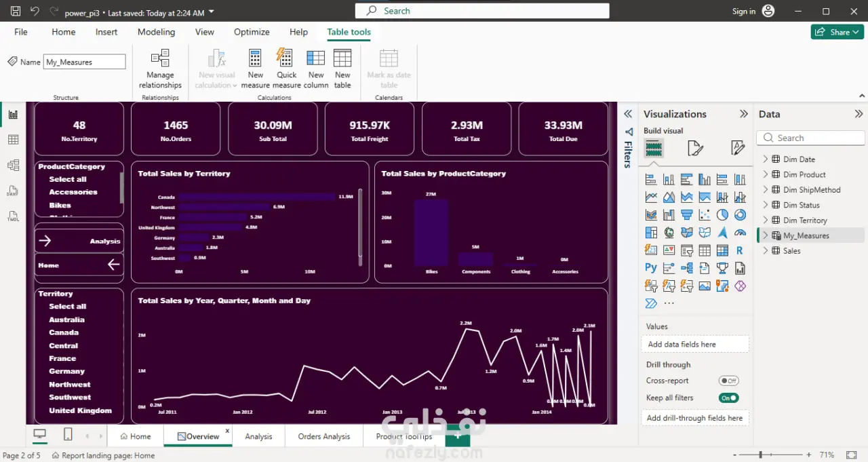Toggle Cross-report drill through off switch

729,381
